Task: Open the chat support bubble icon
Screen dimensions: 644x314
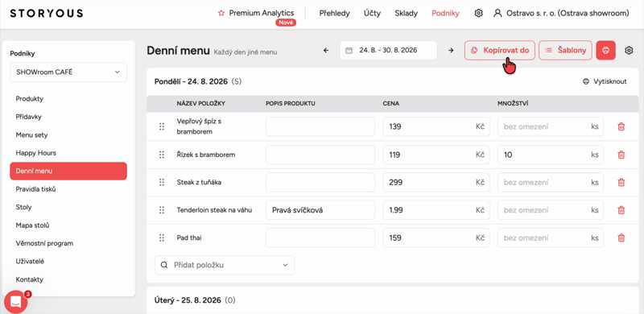Action: tap(15, 302)
